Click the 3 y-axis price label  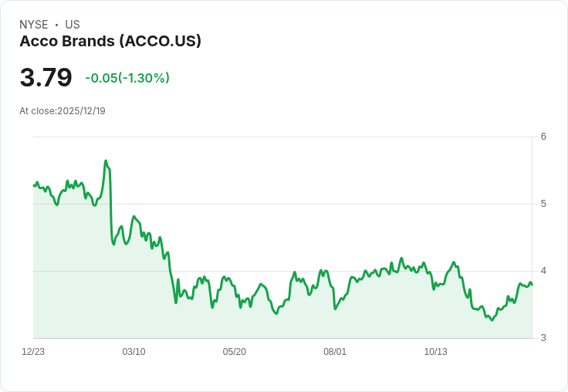click(x=543, y=338)
